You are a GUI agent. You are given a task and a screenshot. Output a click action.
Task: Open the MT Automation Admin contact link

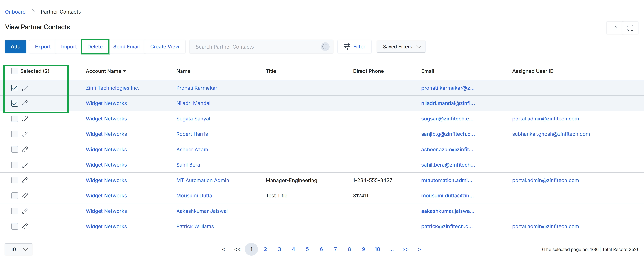pos(202,180)
